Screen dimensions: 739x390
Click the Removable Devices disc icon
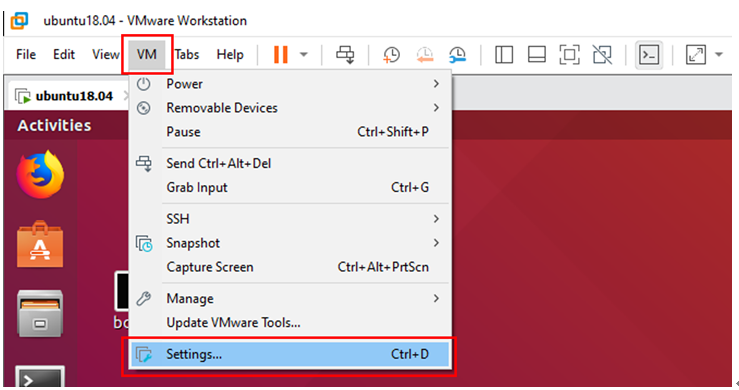click(144, 108)
